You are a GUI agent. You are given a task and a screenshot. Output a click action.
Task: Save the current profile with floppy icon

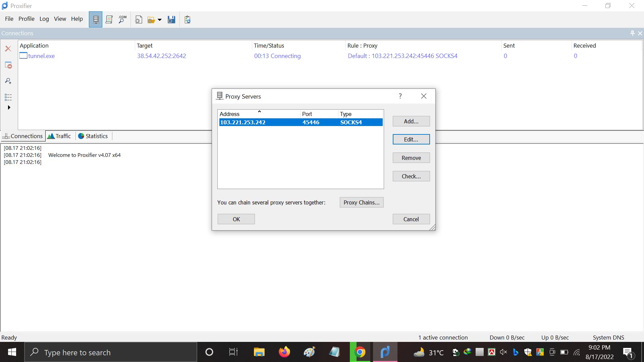point(171,19)
